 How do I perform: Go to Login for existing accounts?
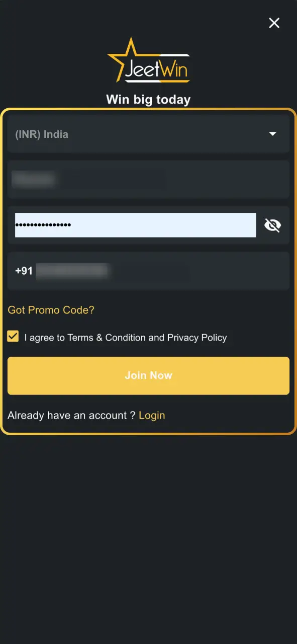152,415
